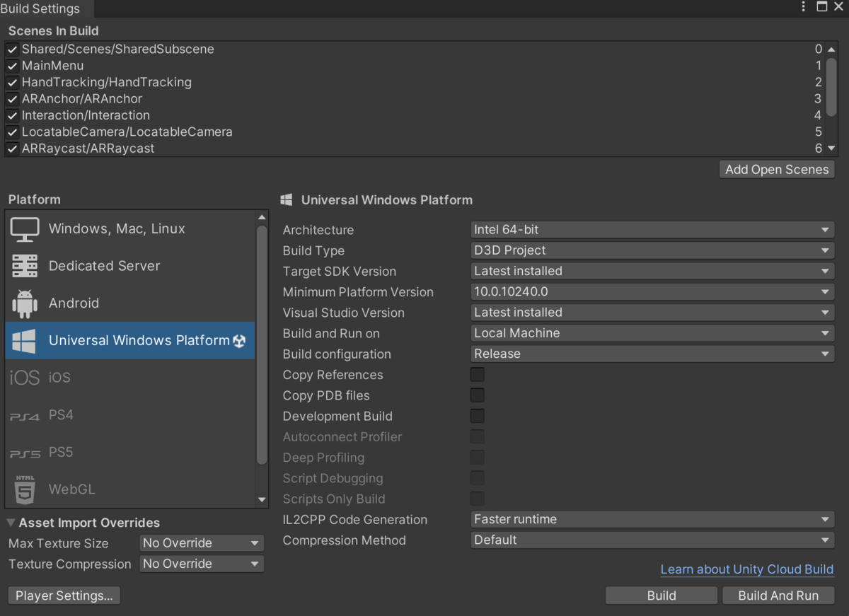
Task: Open the Build configuration dropdown
Action: click(x=652, y=354)
